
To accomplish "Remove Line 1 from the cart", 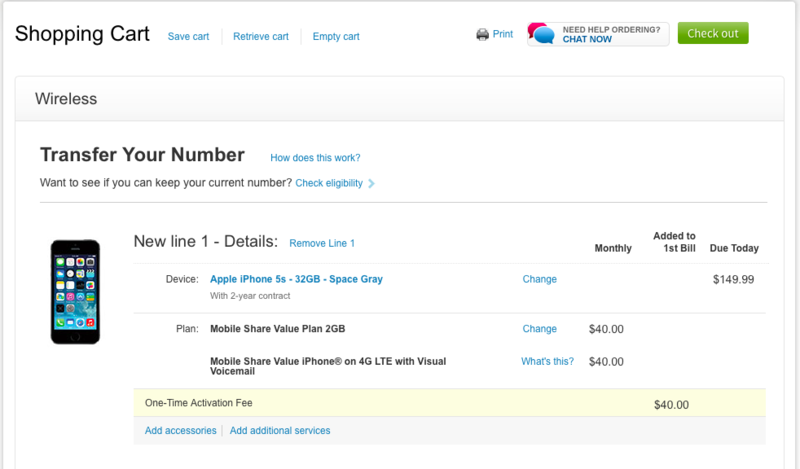I will click(322, 243).
